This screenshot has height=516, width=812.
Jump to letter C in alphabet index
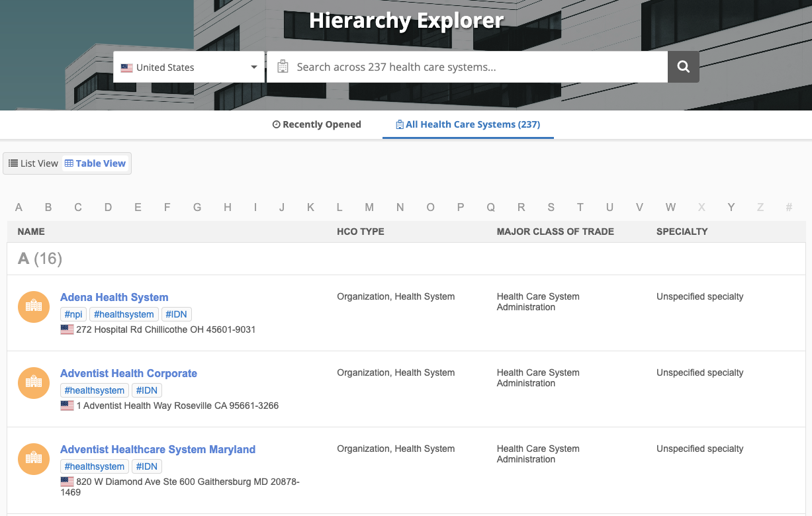pos(78,207)
